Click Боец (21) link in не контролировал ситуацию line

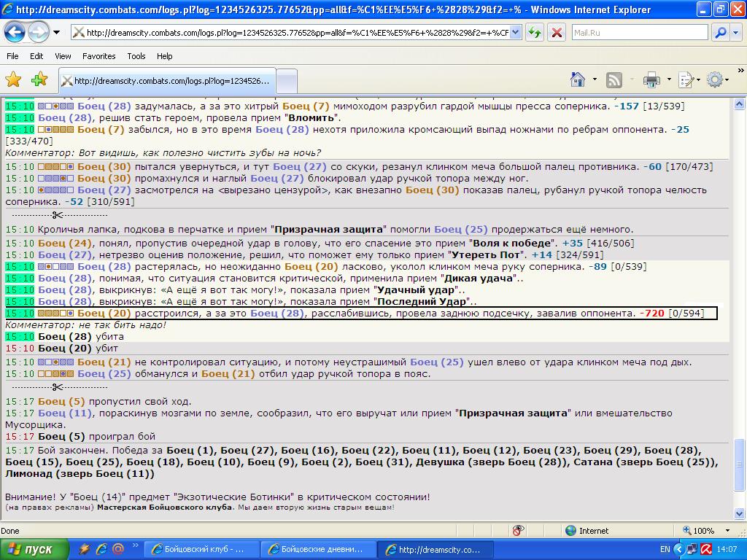[x=104, y=362]
